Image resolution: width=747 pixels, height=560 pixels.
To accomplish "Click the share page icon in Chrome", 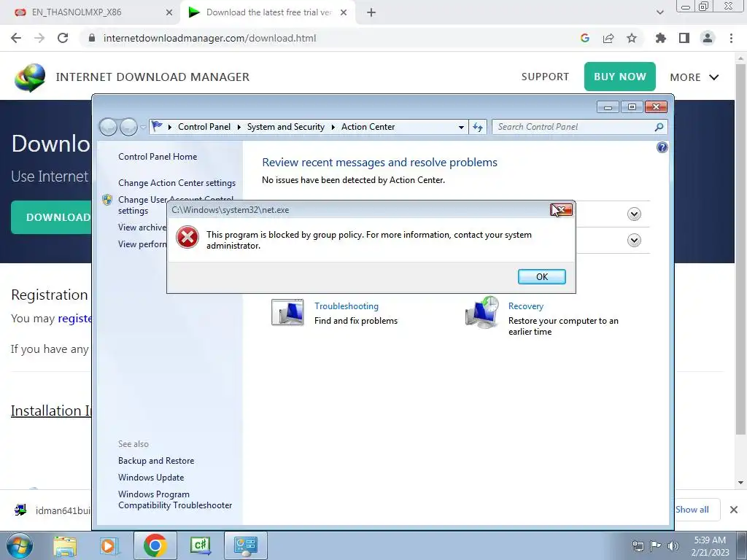I will coord(608,38).
